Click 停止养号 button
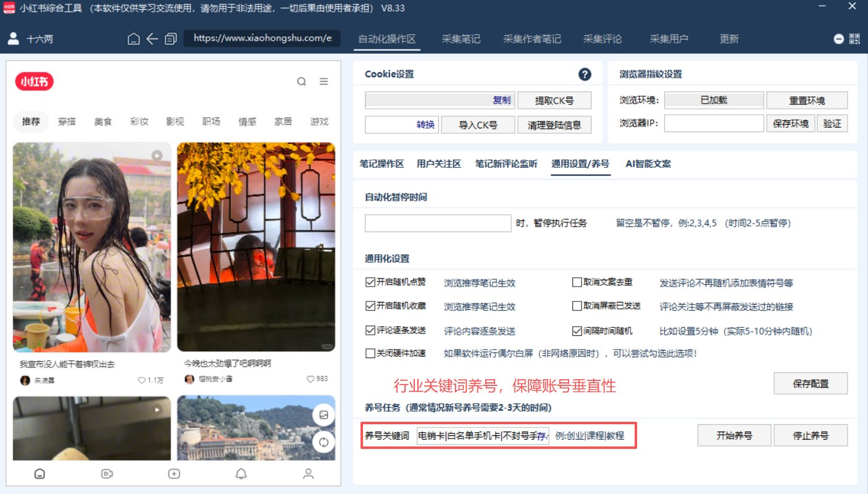Viewport: 868px width, 494px height. (x=811, y=435)
